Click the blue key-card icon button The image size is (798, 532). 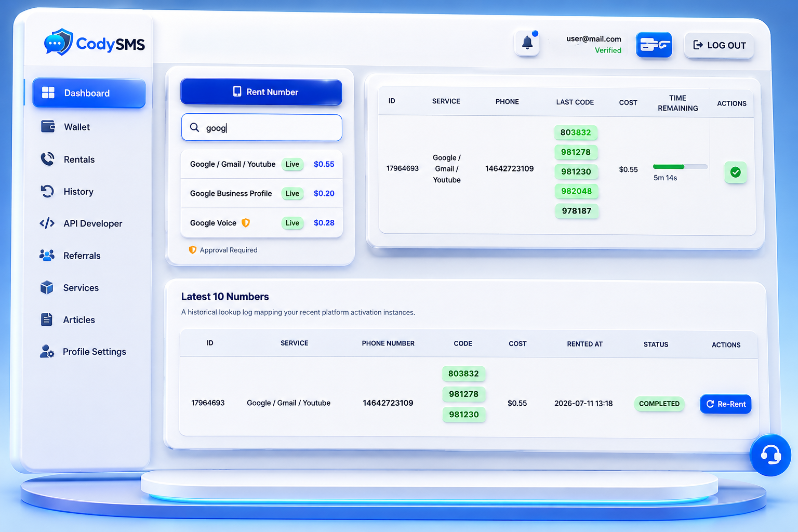click(x=654, y=45)
